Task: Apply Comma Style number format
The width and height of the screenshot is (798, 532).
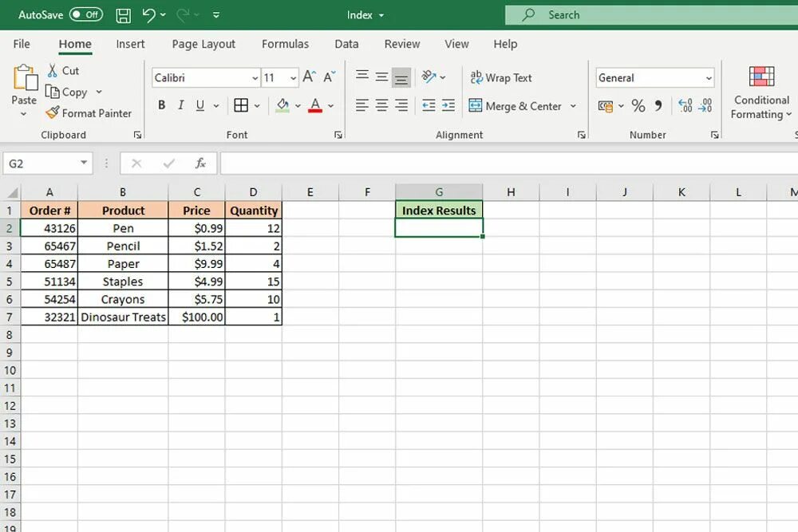Action: [x=658, y=106]
